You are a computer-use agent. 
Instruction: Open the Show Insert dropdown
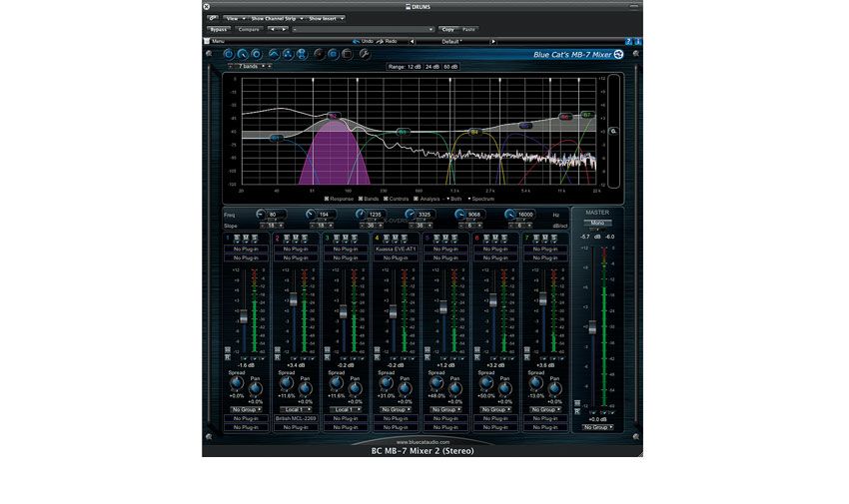[x=326, y=18]
